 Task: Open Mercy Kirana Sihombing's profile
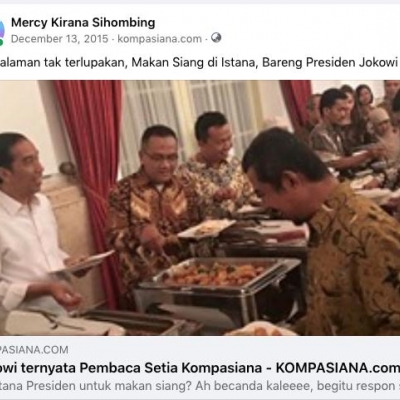(83, 23)
